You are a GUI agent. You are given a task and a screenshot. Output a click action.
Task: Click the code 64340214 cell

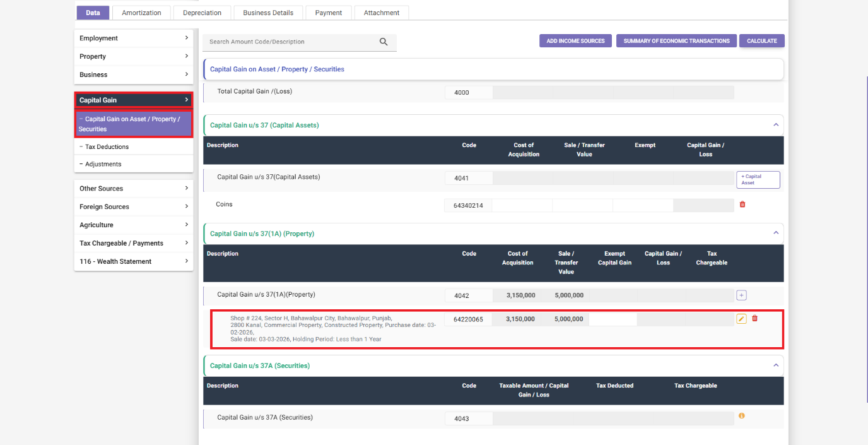[x=468, y=205]
